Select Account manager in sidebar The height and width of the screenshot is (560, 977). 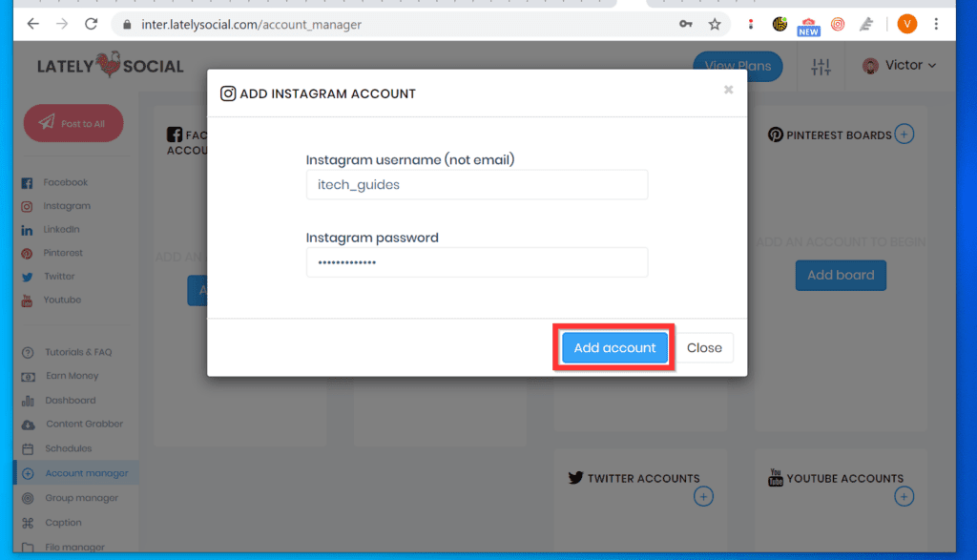pos(76,473)
